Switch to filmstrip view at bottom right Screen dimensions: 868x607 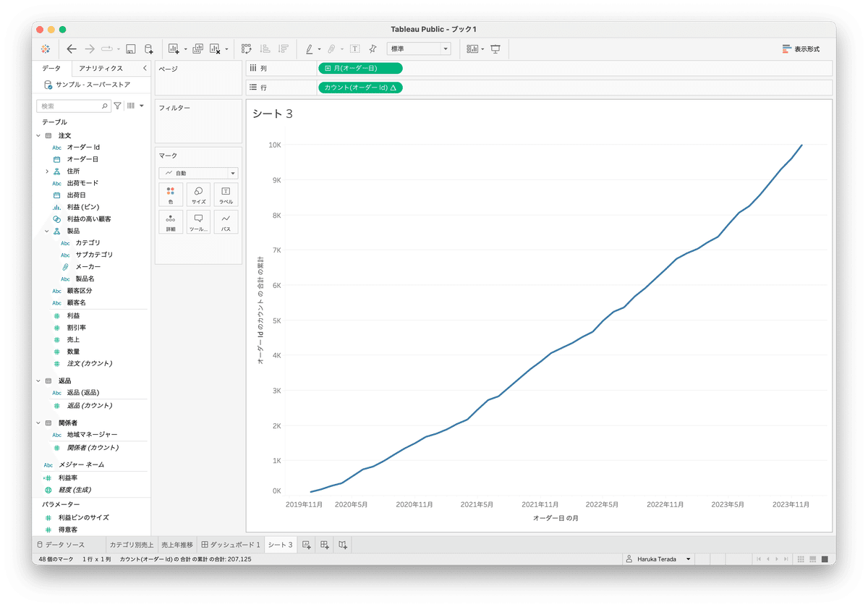[x=813, y=559]
